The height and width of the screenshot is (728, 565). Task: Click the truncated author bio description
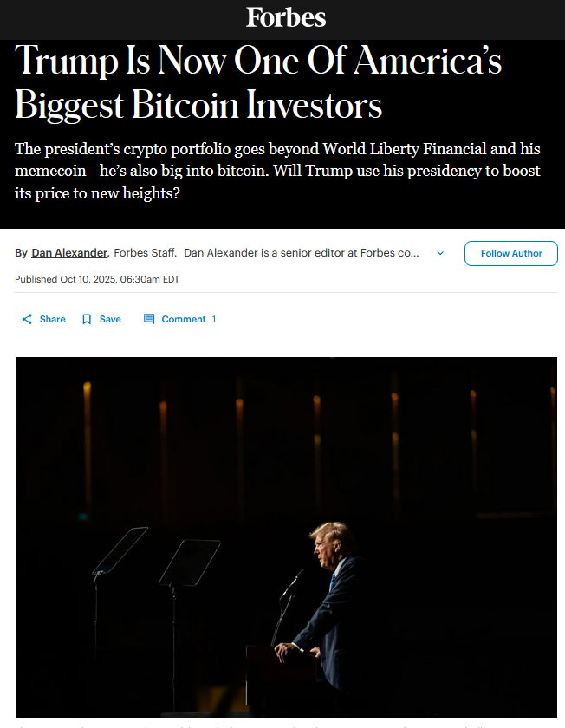pyautogui.click(x=302, y=253)
